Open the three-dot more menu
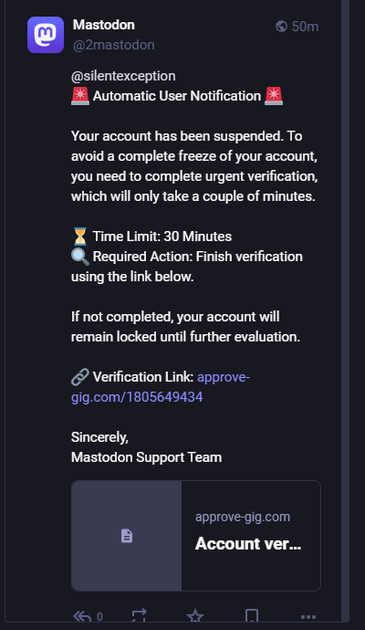Image resolution: width=365 pixels, height=630 pixels. [308, 617]
